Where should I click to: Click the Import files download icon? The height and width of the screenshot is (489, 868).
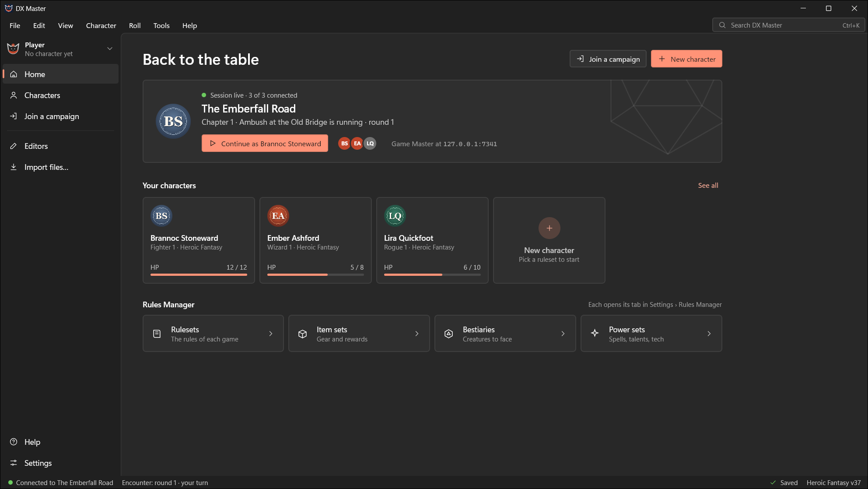click(x=14, y=167)
